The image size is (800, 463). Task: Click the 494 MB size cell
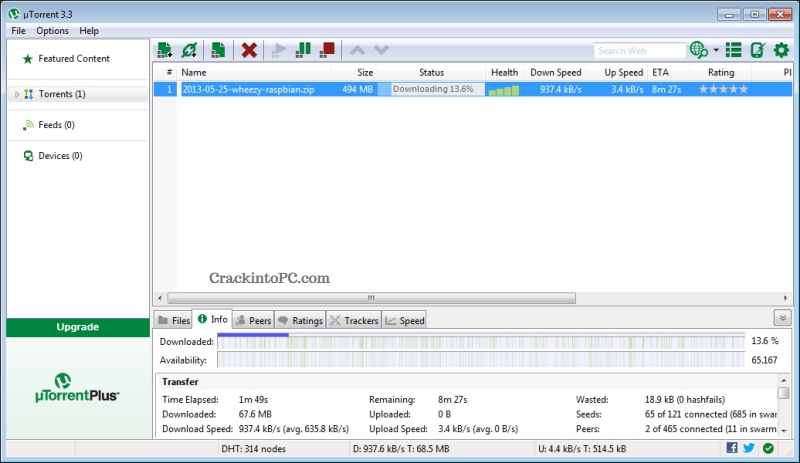tap(358, 89)
